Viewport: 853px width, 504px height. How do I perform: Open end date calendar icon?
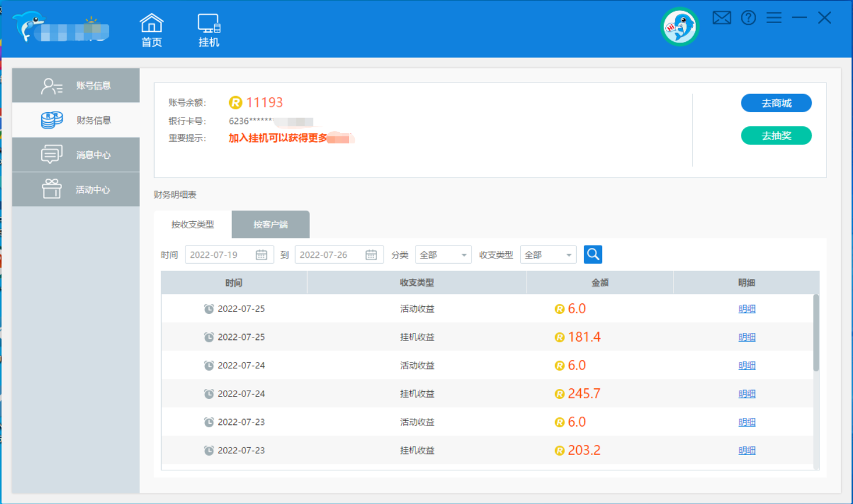click(371, 255)
